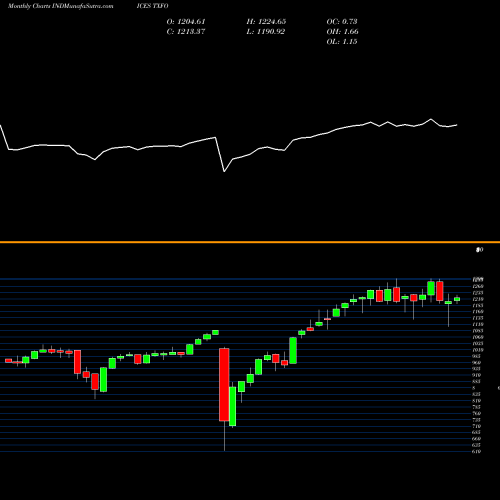Click the 710 price axis label
Image resolution: width=500 pixels, height=500 pixels.
click(477, 426)
